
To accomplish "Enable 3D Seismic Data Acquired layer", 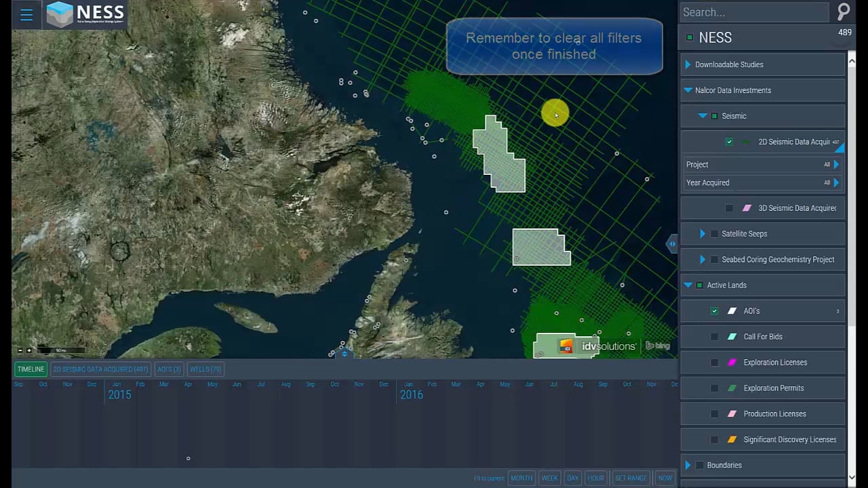I will point(729,208).
